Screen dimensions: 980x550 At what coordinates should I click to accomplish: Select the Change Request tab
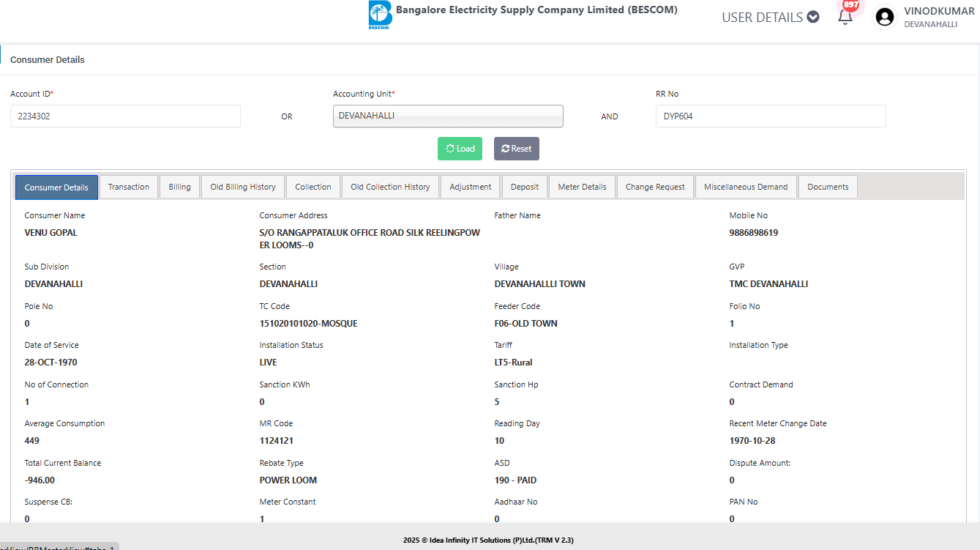(655, 187)
